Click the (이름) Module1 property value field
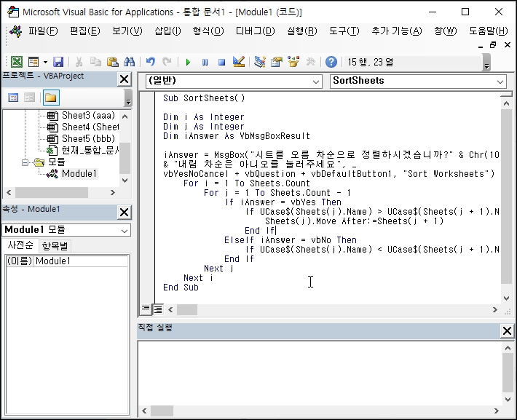This screenshot has height=420, width=517. 81,261
